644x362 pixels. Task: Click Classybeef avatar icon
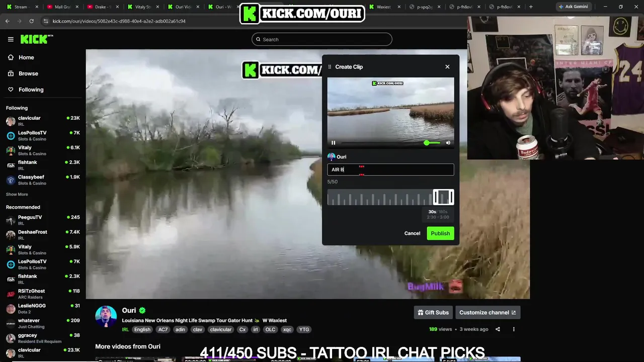tap(11, 180)
